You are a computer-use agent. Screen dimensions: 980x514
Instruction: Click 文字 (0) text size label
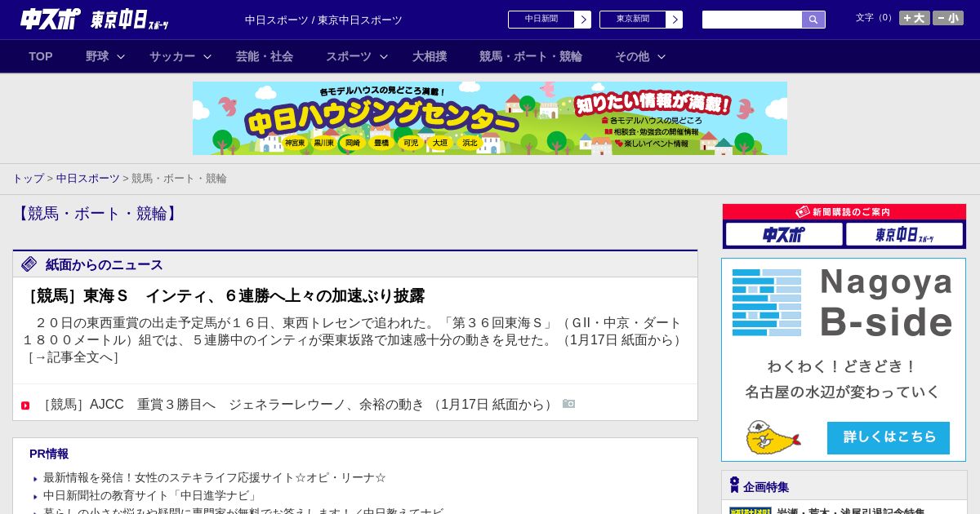874,18
